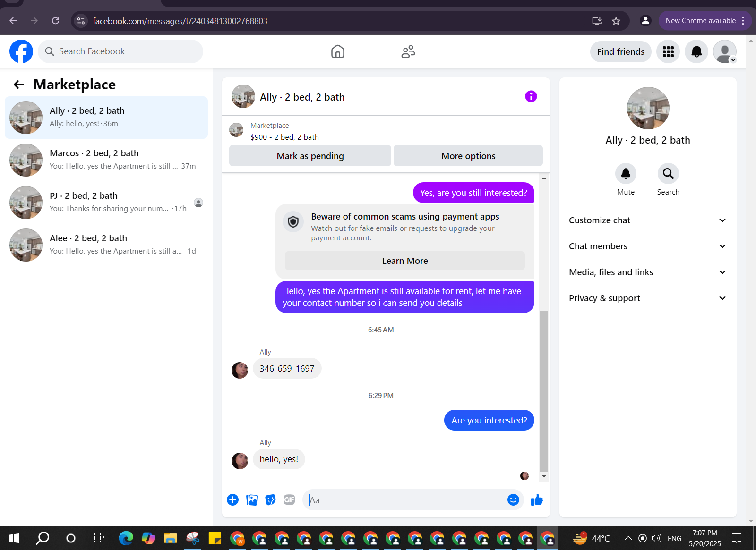Screen dimensions: 756x550
Task: Click Learn More about scams
Action: coord(405,261)
